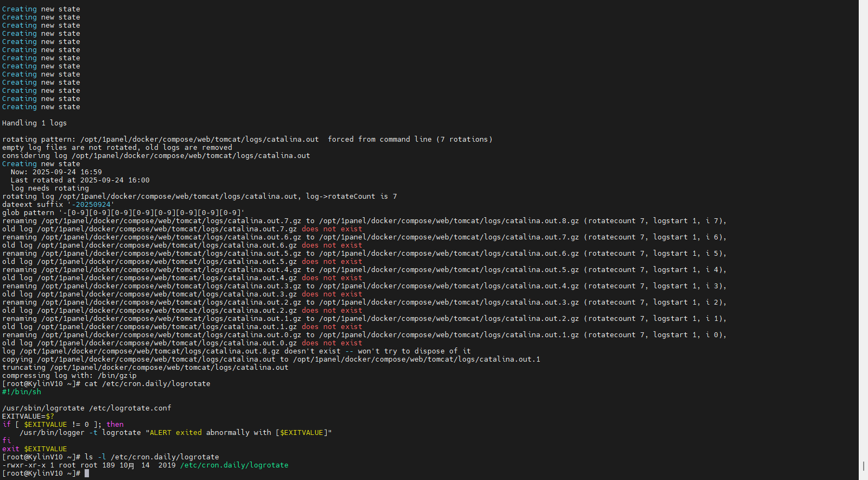Click the 'cat /etc/cron.daily/logrotate' command text
This screenshot has height=480, width=868.
pyautogui.click(x=147, y=384)
